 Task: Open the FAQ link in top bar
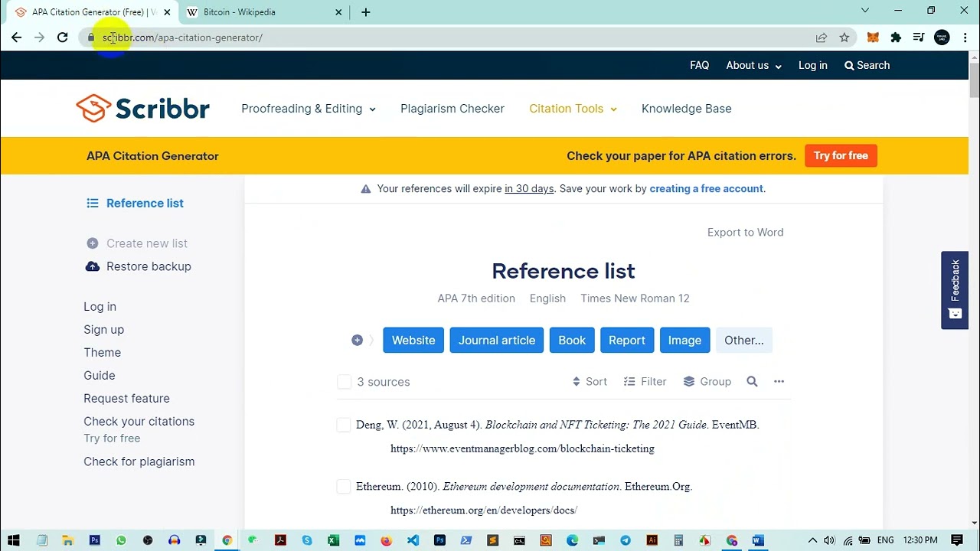point(700,65)
